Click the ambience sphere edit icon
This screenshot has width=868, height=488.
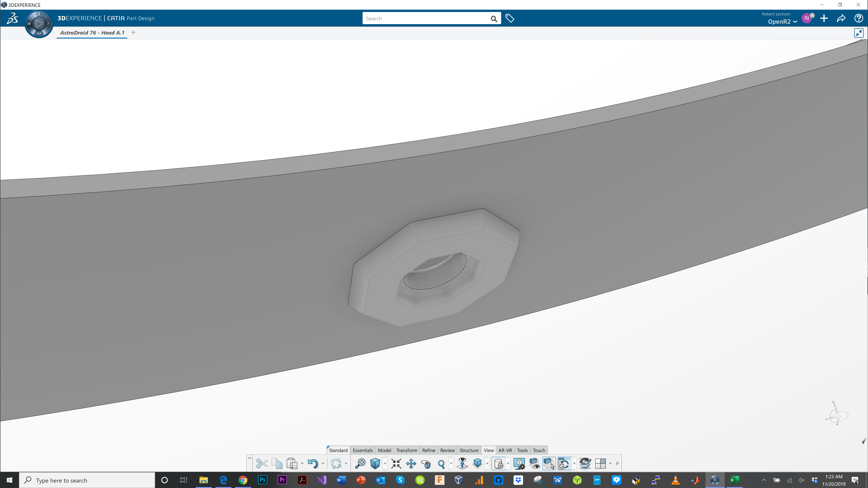click(x=585, y=463)
